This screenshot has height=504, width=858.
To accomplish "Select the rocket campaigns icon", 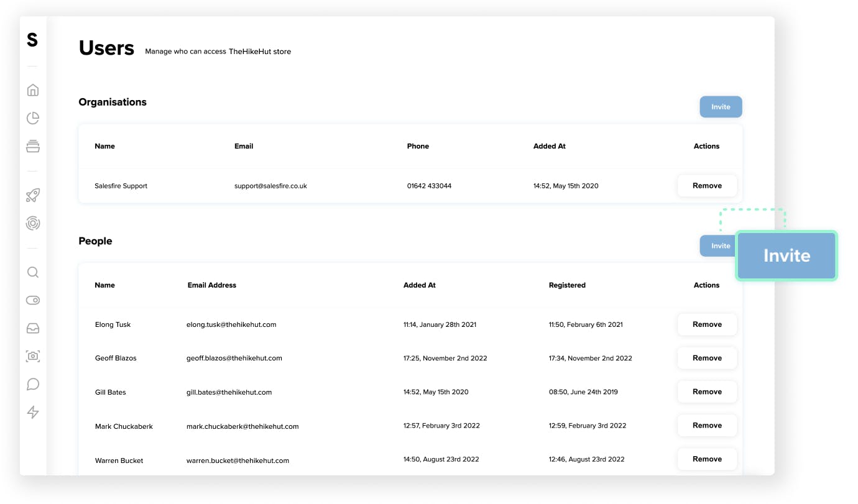I will click(x=32, y=195).
